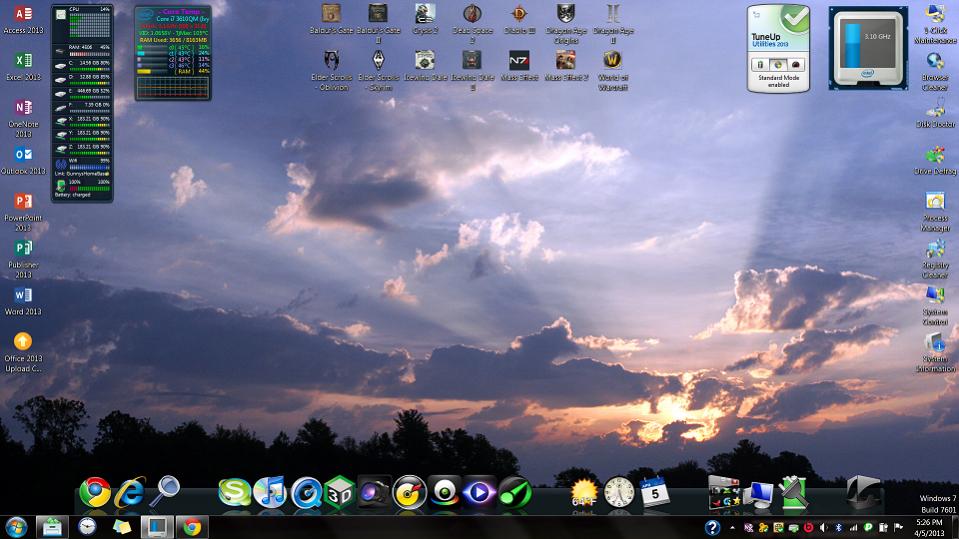Open the OneNote 2013 desktop icon
This screenshot has width=959, height=539.
click(x=23, y=118)
